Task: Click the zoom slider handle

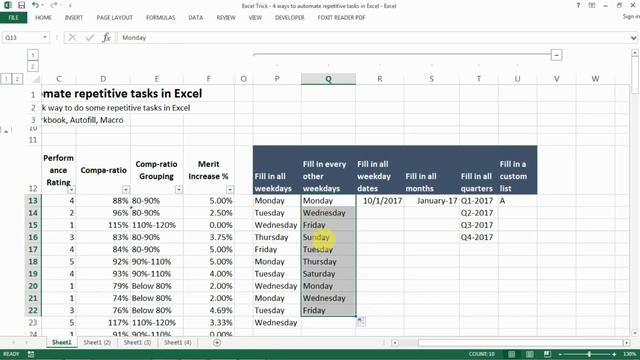Action: click(x=589, y=354)
